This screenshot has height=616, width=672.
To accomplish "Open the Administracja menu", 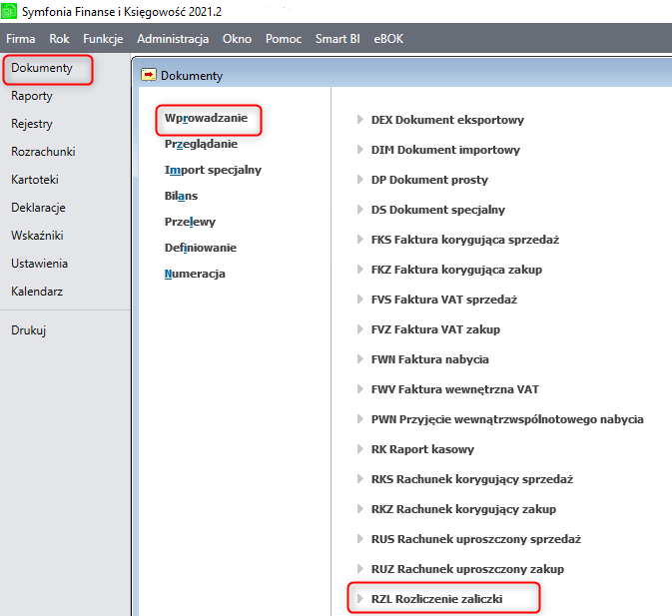I will pyautogui.click(x=173, y=39).
